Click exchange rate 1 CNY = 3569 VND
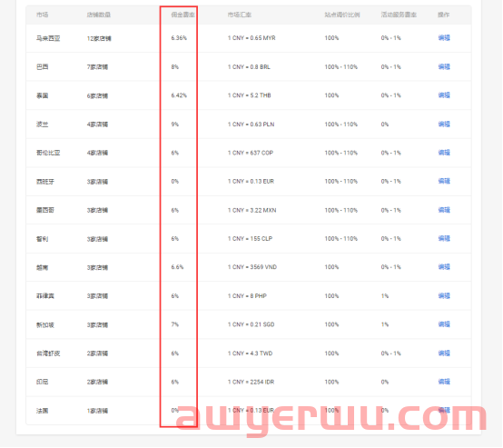 tap(252, 267)
